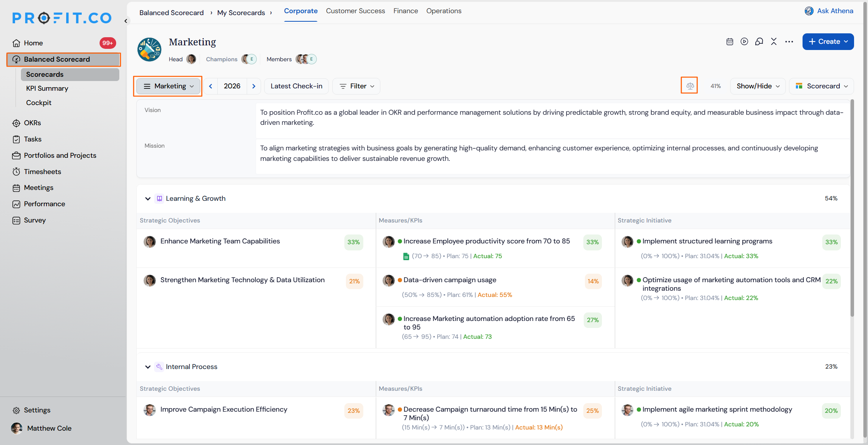The image size is (868, 445).
Task: Open KPI Summary in the sidebar
Action: pos(47,88)
